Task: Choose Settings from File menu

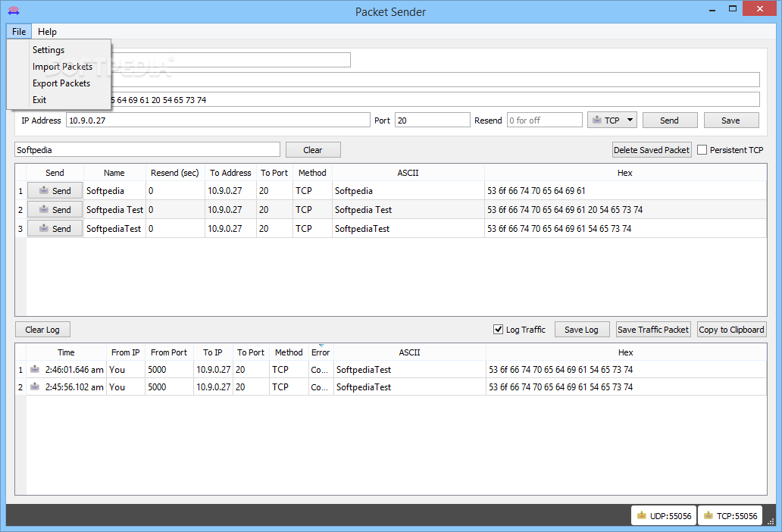Action: [59, 50]
